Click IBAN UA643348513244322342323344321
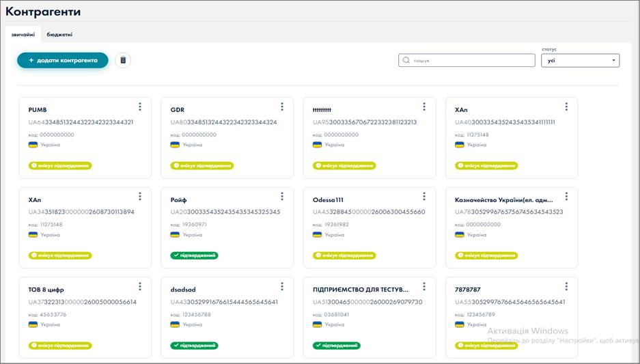Viewport: 640px width, 364px height. (81, 122)
